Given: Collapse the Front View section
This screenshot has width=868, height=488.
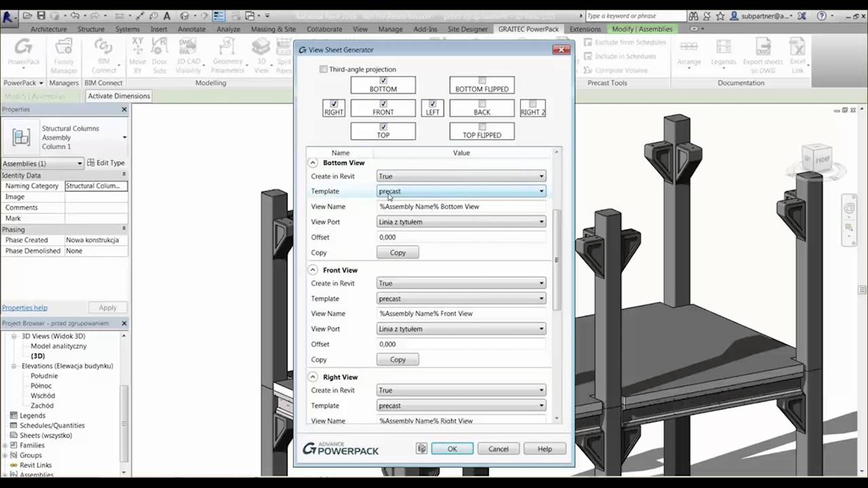Looking at the screenshot, I should click(313, 270).
